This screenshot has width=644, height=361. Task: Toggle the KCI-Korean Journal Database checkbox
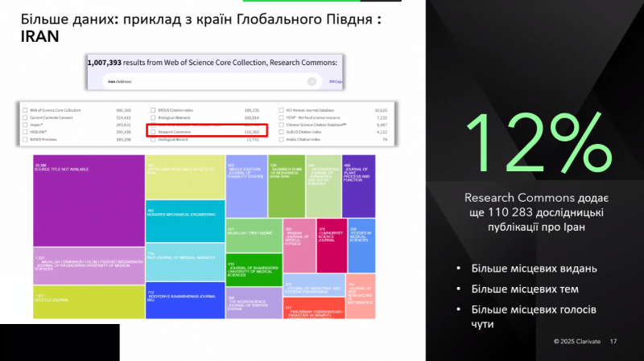pos(280,109)
